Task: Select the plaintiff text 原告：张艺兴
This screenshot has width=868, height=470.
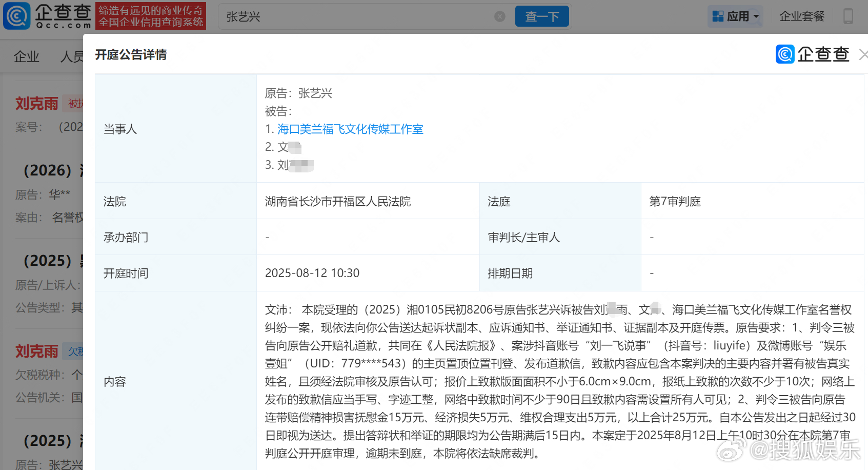Action: tap(298, 93)
